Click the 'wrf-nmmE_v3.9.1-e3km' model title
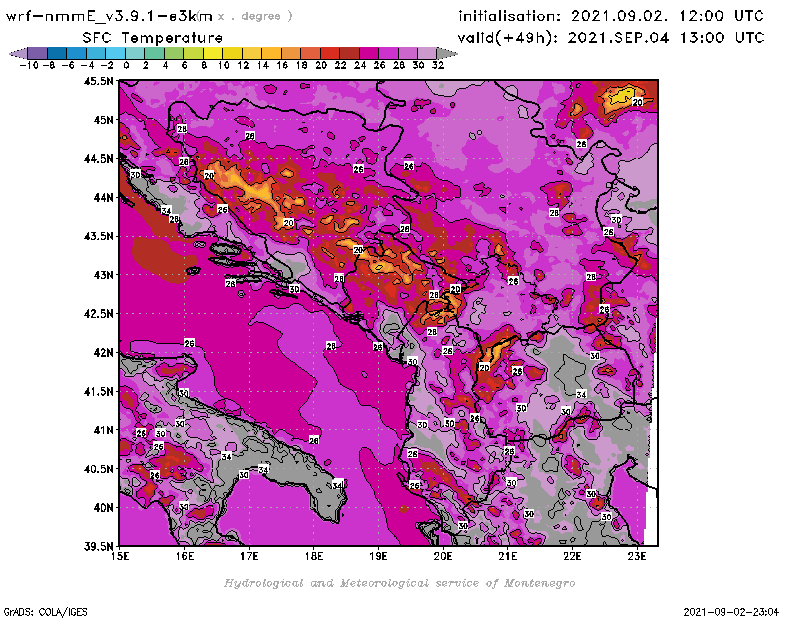 pyautogui.click(x=109, y=16)
